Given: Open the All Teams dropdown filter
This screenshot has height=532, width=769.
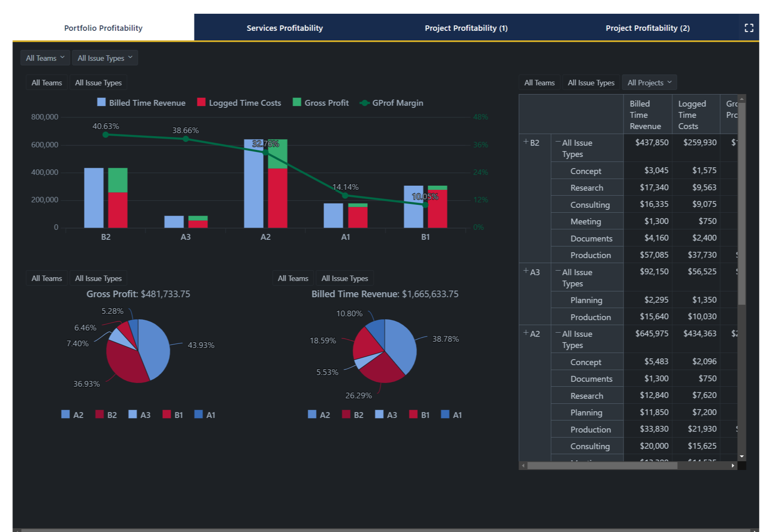Looking at the screenshot, I should click(x=45, y=58).
